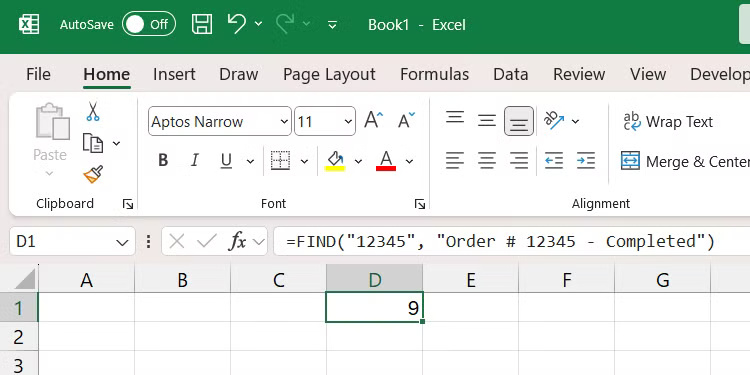The image size is (750, 375).
Task: Toggle Bottom Align icon
Action: pyautogui.click(x=519, y=121)
